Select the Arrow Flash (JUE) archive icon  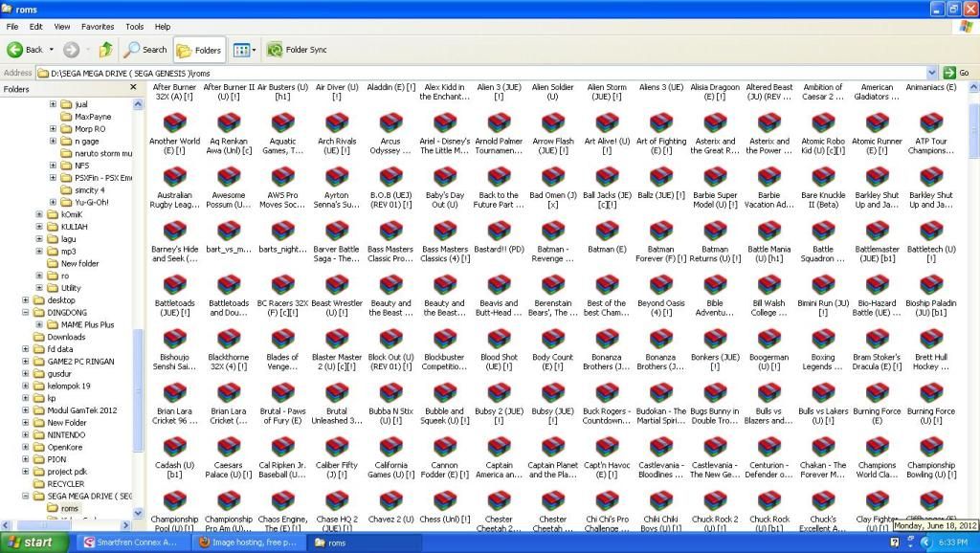click(x=553, y=122)
